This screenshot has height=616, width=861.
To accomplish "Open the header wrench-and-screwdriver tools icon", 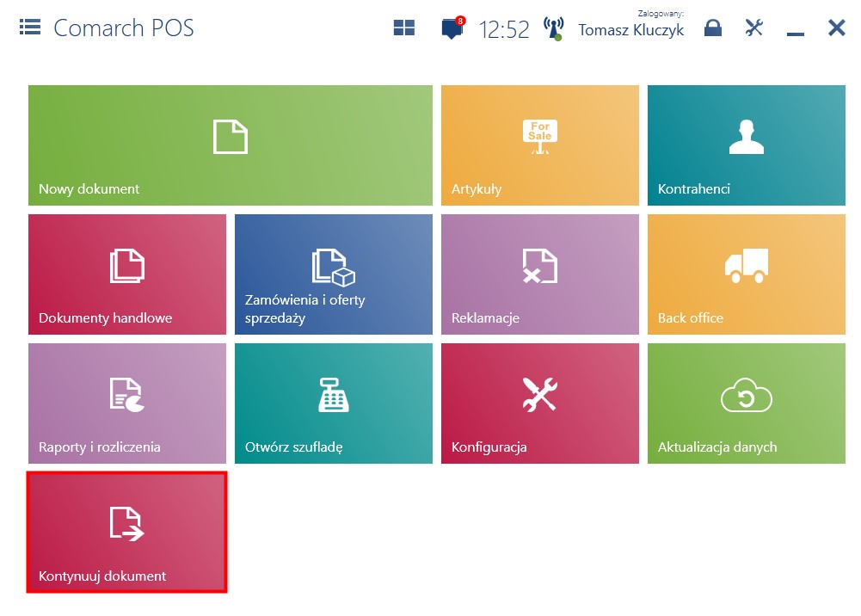I will (x=754, y=28).
